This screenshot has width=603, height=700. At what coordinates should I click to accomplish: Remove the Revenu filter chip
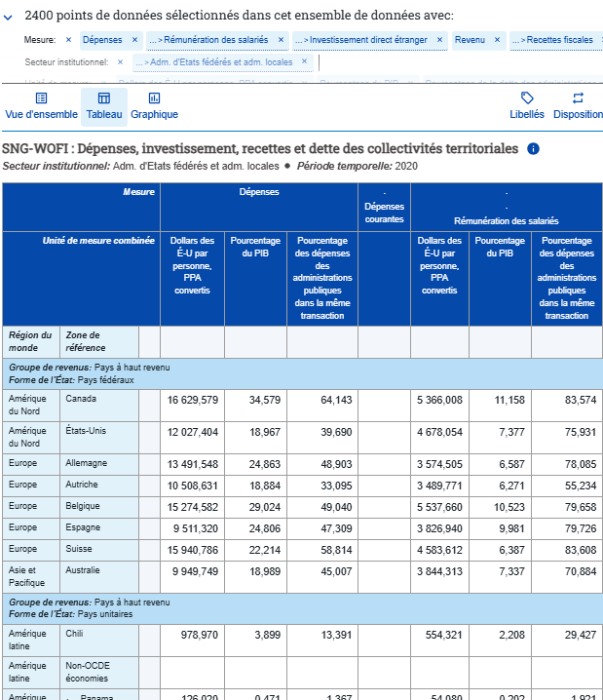point(497,40)
